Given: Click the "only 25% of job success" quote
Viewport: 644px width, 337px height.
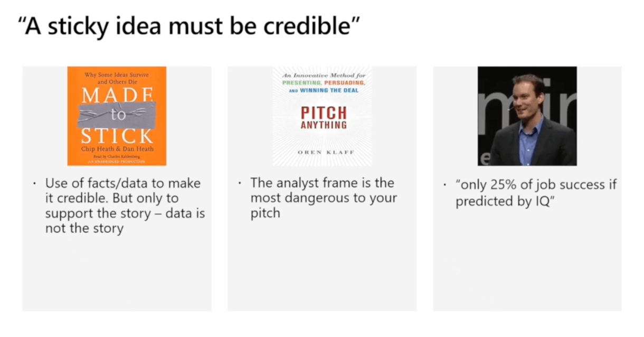Looking at the screenshot, I should [535, 193].
